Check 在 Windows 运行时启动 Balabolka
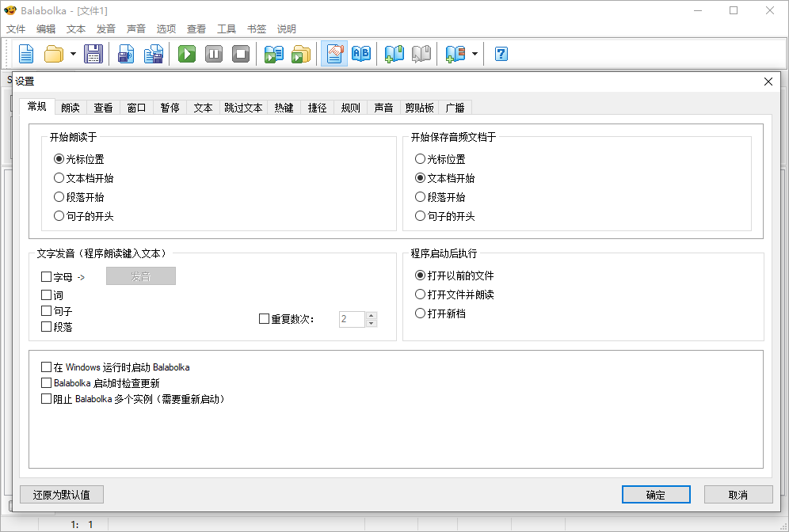 point(46,367)
